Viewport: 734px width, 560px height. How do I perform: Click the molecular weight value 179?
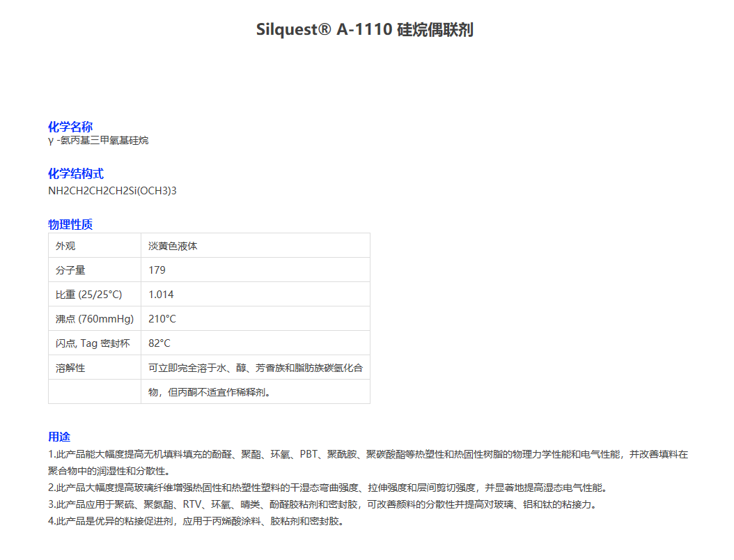(x=157, y=270)
